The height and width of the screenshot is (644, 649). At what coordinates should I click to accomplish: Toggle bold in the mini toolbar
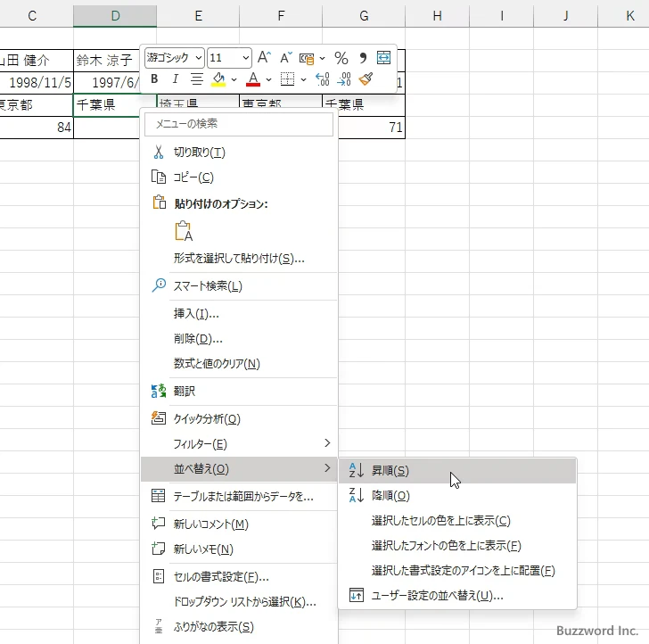[x=154, y=79]
